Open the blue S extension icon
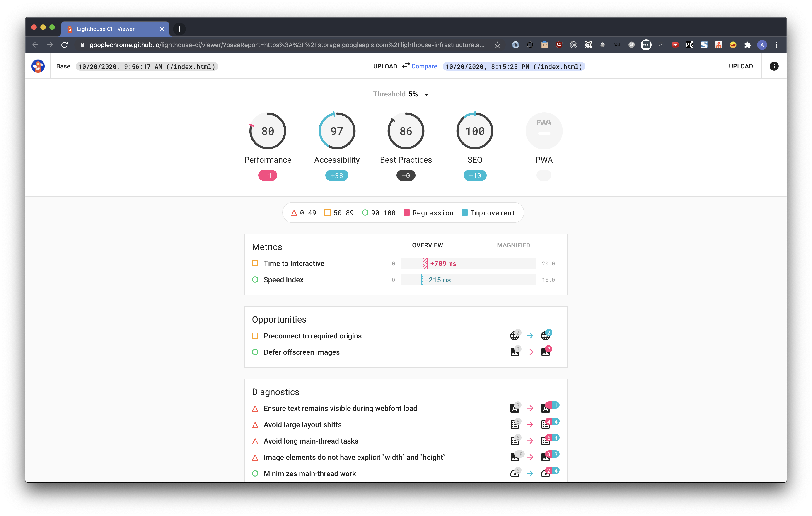The image size is (812, 516). tap(704, 45)
